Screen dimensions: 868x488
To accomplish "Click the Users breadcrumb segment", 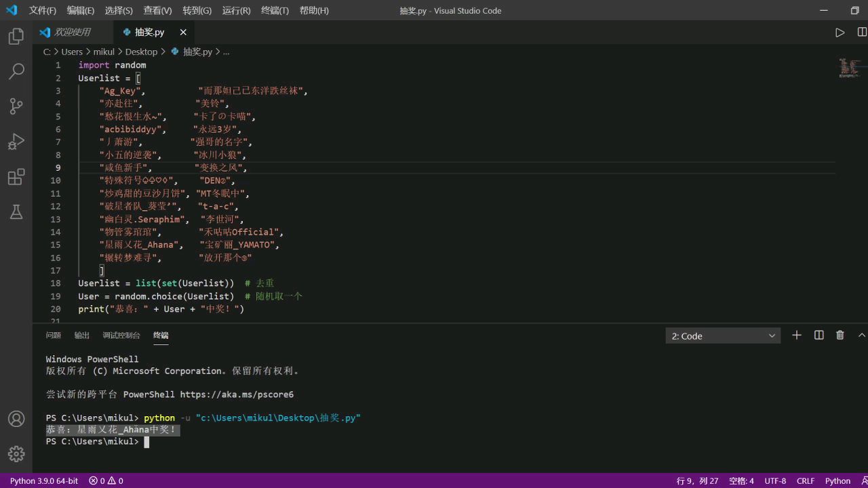I will click(x=72, y=52).
